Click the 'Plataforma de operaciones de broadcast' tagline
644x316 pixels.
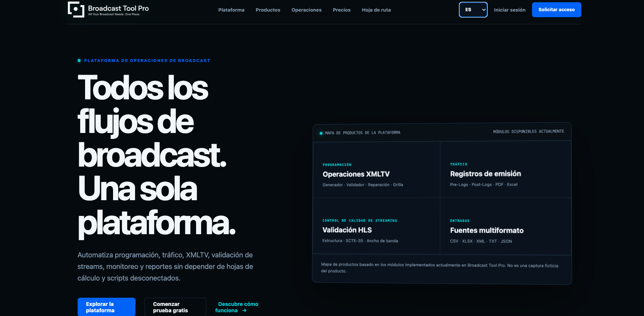(147, 61)
